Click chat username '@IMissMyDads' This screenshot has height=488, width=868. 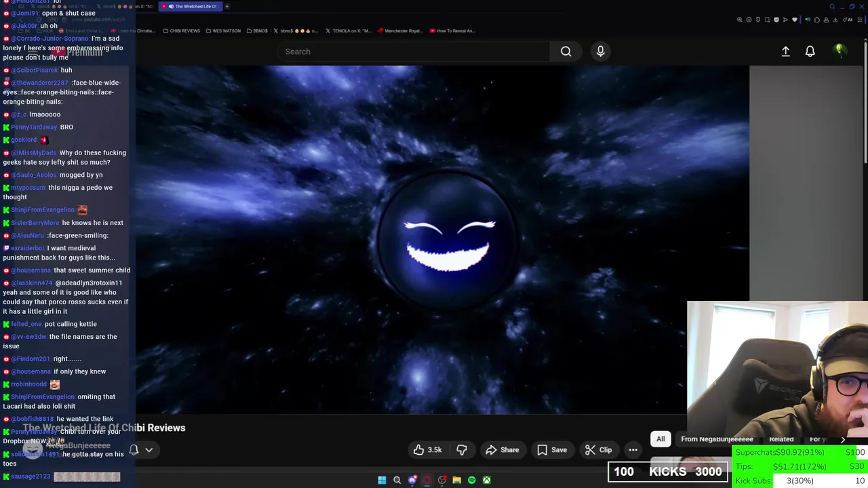pos(34,152)
